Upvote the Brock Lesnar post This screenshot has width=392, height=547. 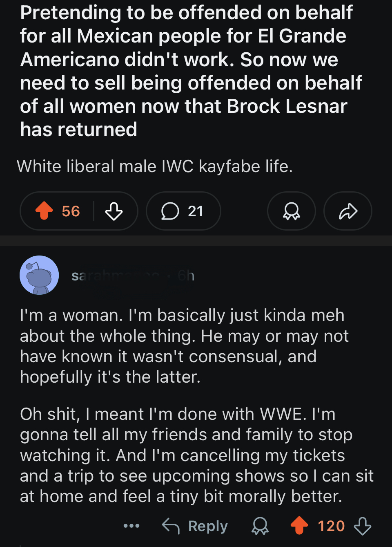pos(45,211)
